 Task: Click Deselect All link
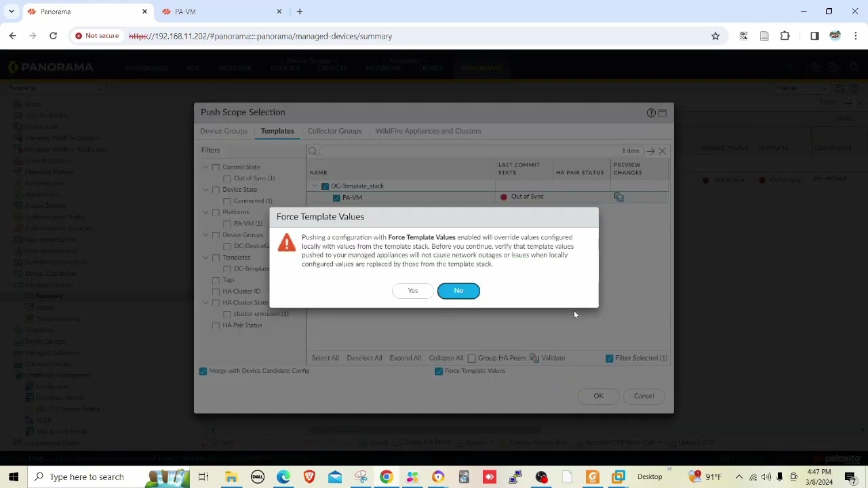[x=364, y=358]
